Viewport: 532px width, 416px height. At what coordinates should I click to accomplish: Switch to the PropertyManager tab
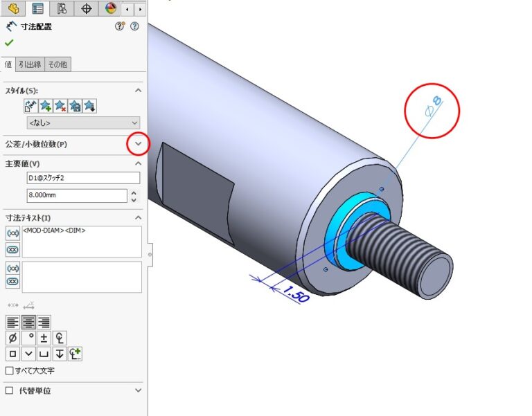click(x=37, y=8)
